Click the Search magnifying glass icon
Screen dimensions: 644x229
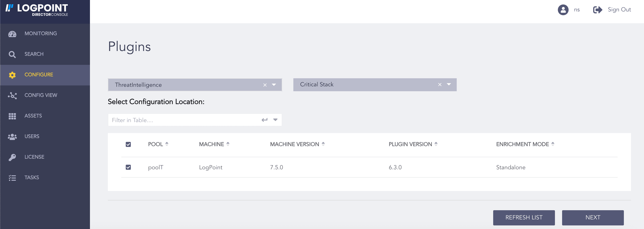[12, 54]
